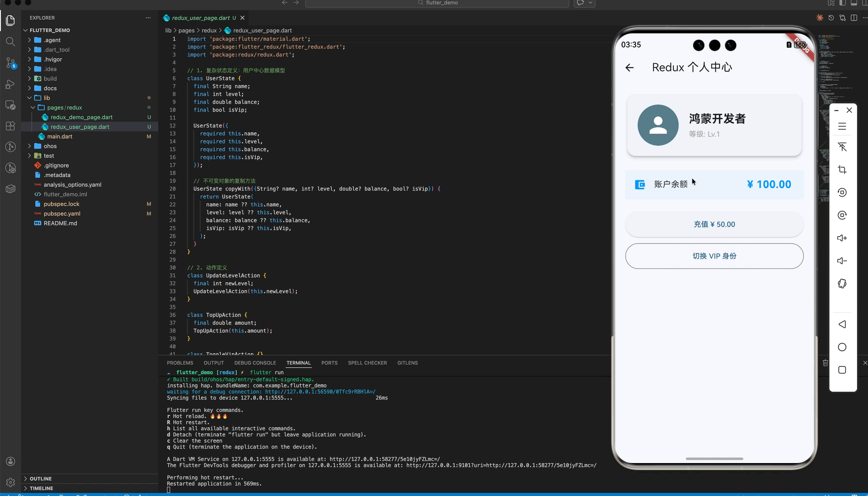Tap back arrow in Redux app
The image size is (868, 496).
point(630,67)
